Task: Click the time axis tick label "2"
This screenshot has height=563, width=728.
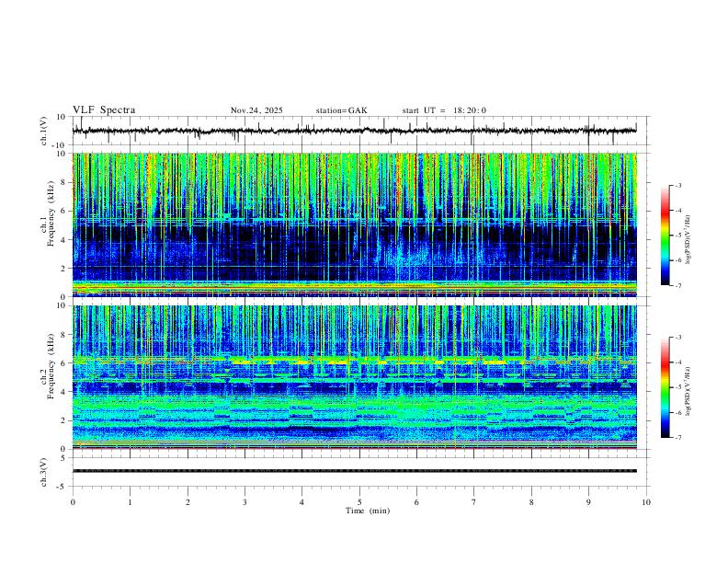Action: 188,502
